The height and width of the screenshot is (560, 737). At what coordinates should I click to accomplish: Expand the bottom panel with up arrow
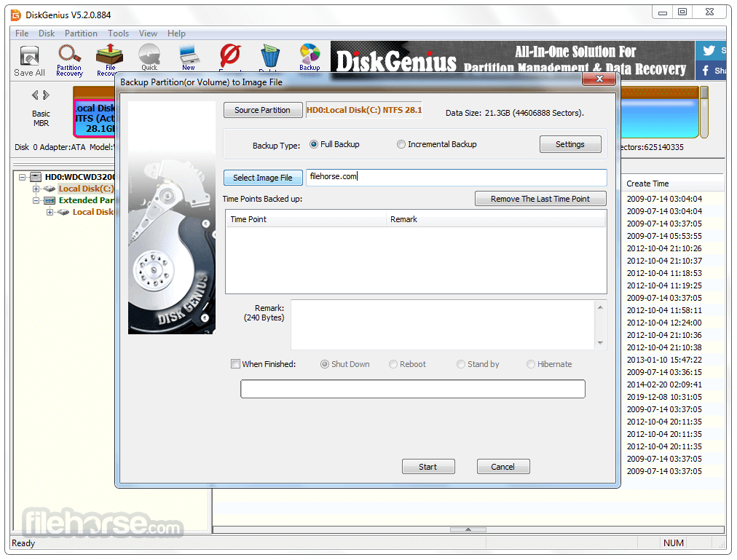[x=468, y=529]
